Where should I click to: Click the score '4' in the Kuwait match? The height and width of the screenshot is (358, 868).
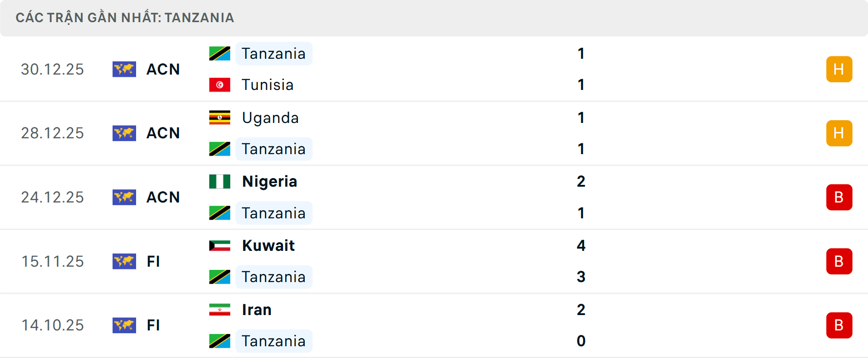tap(581, 246)
